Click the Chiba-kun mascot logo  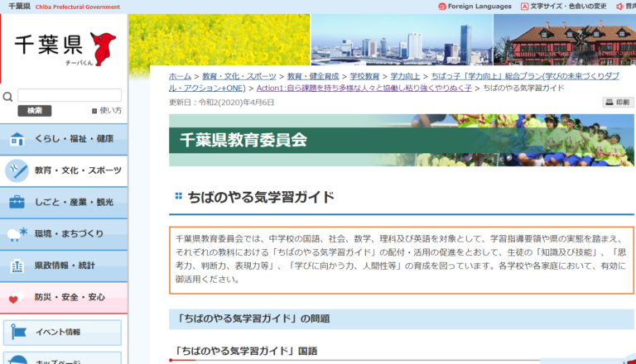click(x=103, y=49)
